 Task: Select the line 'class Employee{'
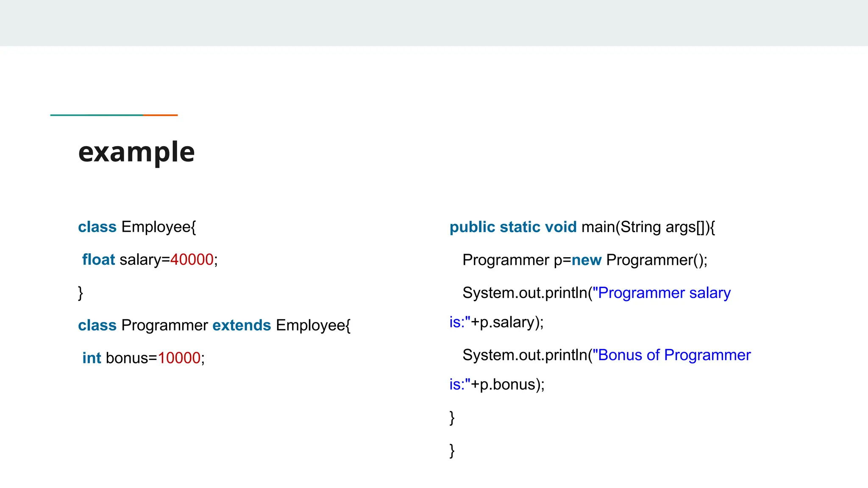point(137,227)
